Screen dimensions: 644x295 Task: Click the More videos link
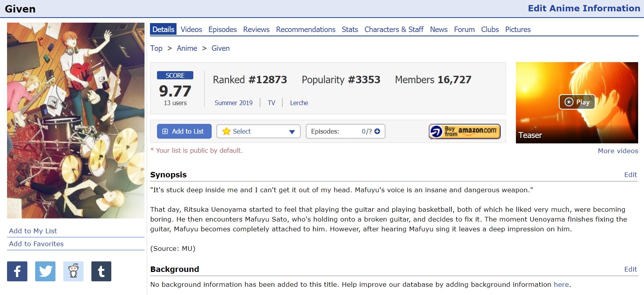click(x=617, y=151)
